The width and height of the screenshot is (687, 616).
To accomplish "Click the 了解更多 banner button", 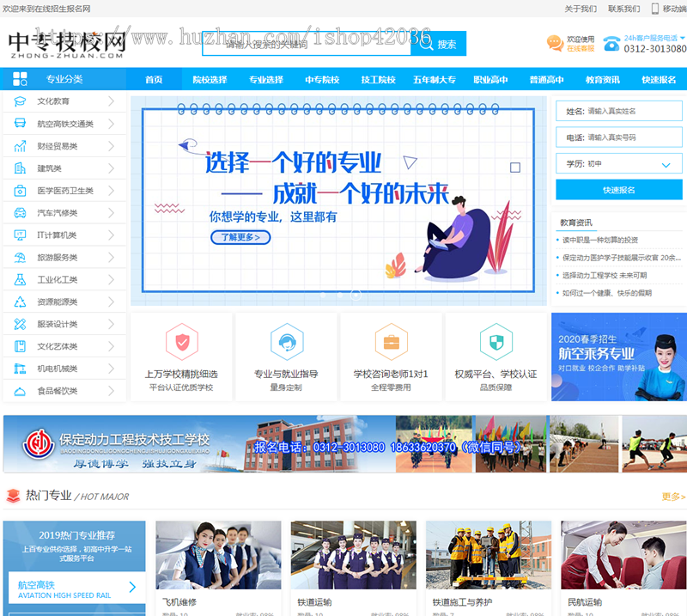I will 240,237.
